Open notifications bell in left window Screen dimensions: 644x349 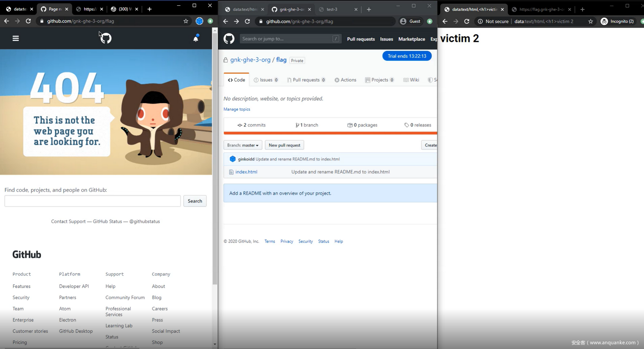click(x=196, y=38)
